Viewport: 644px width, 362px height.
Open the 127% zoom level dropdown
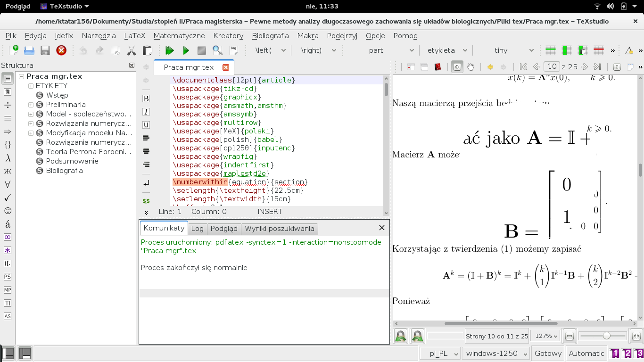coord(545,336)
